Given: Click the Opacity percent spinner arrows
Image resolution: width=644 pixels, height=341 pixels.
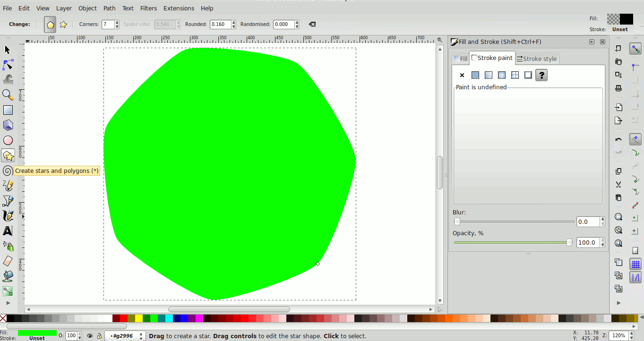Looking at the screenshot, I should (x=602, y=242).
